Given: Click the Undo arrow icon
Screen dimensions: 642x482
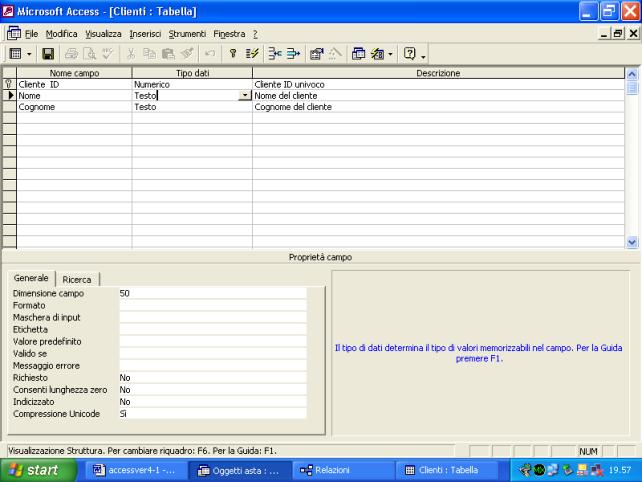Looking at the screenshot, I should (210, 54).
